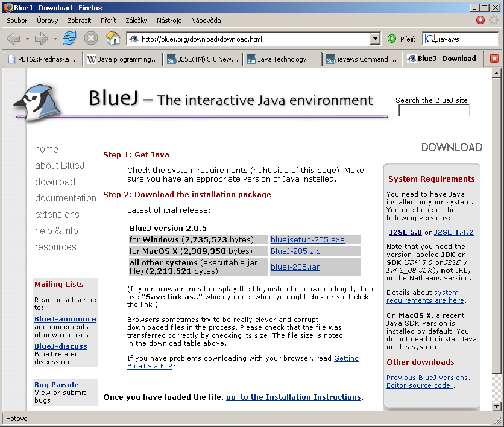Open the Nápověda menu

[206, 21]
